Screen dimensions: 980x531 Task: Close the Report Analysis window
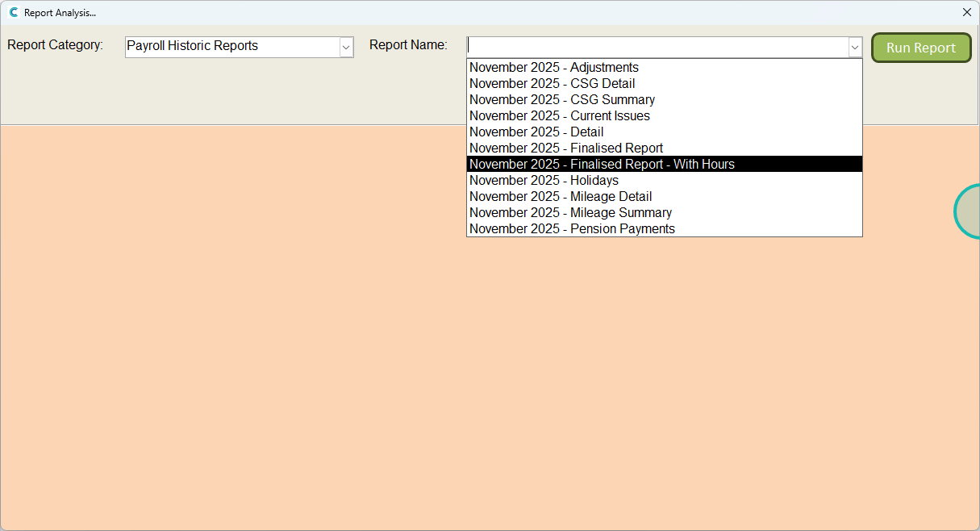[966, 13]
